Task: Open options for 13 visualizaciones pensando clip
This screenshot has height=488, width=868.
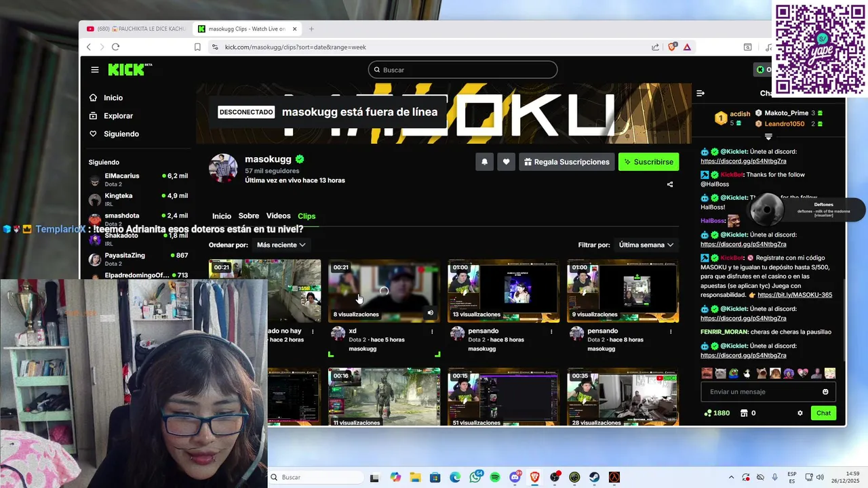Action: [551, 331]
